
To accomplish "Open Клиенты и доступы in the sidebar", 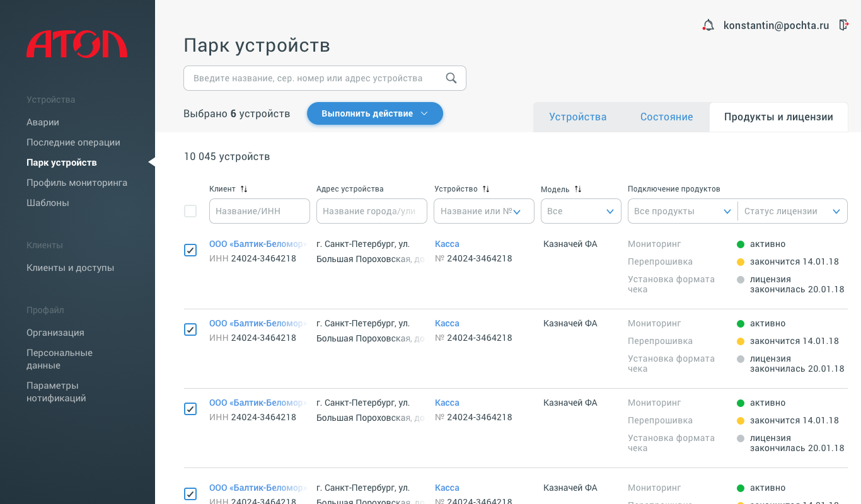I will (x=71, y=268).
